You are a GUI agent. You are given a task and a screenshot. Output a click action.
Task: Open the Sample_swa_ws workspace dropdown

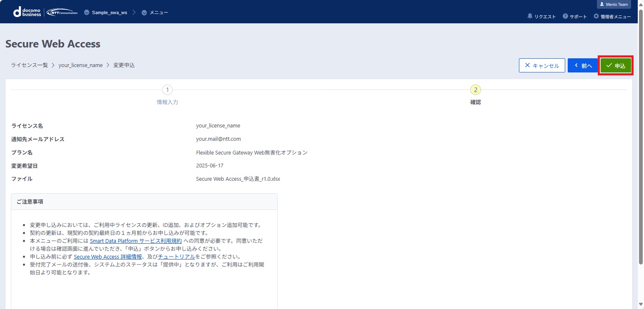point(105,12)
